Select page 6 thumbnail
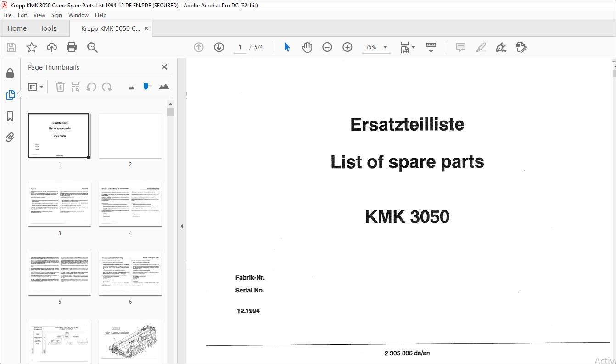This screenshot has width=616, height=364. tap(130, 273)
